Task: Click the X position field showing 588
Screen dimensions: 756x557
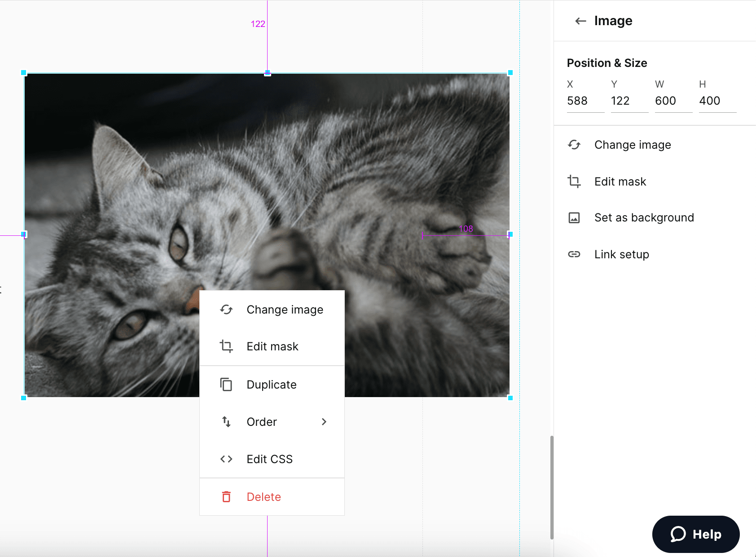Action: tap(586, 101)
